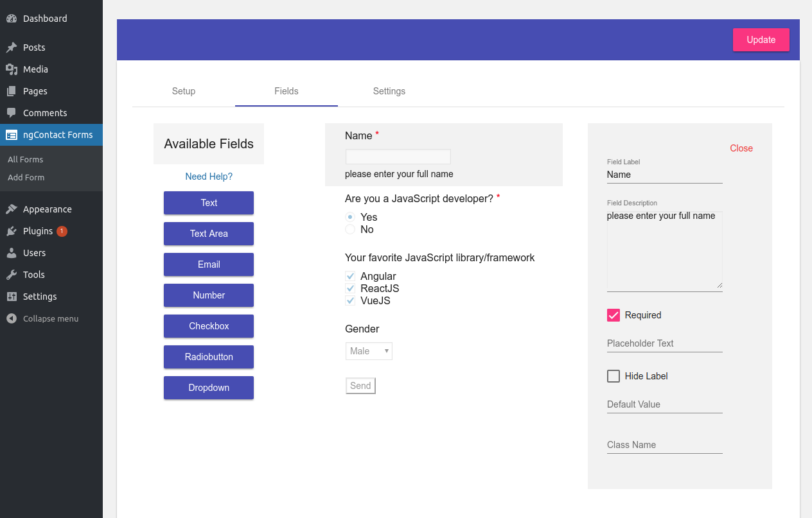Click the Default Value input
This screenshot has width=812, height=518.
665,404
